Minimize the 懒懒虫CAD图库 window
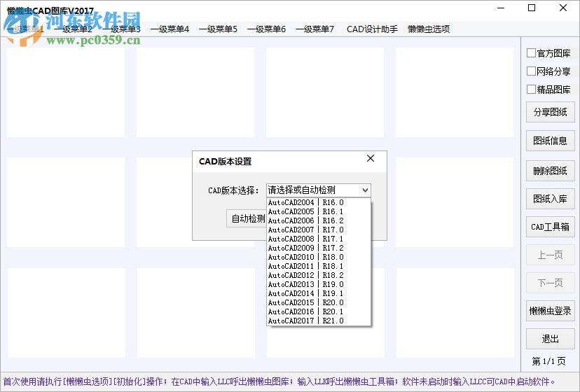Image resolution: width=580 pixels, height=392 pixels. (501, 8)
